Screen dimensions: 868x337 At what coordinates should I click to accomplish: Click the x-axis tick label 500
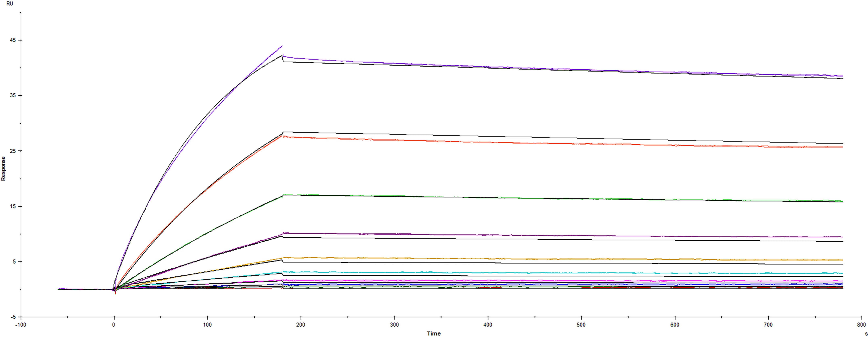581,325
